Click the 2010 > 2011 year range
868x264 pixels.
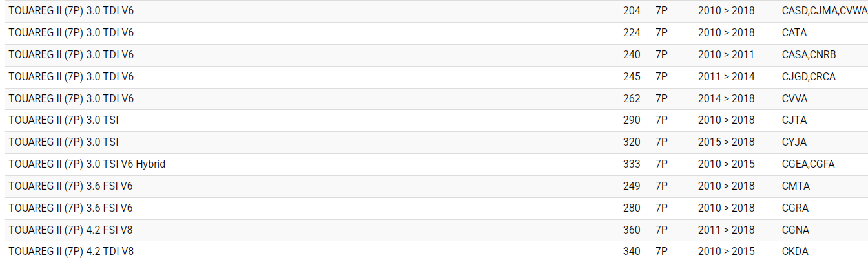[x=726, y=55]
